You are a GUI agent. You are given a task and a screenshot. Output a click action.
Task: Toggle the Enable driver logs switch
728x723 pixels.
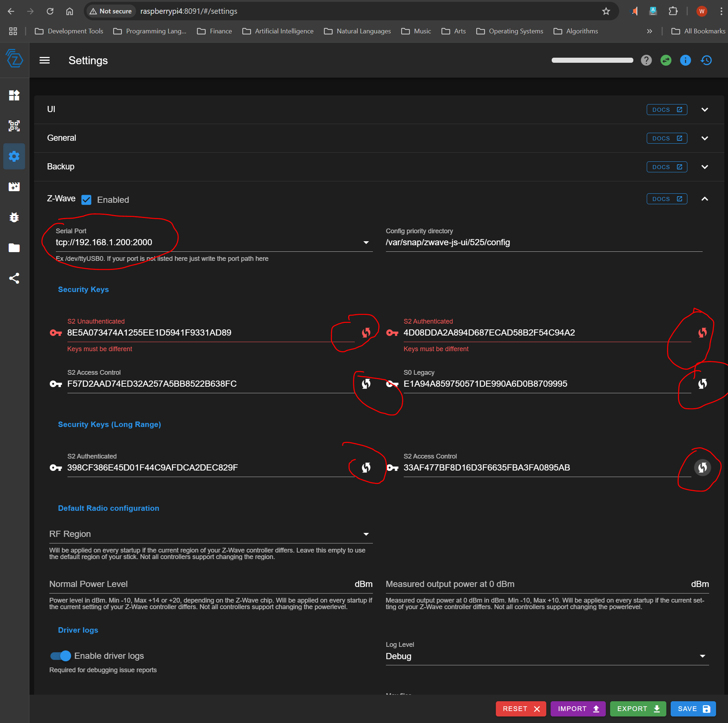[61, 656]
